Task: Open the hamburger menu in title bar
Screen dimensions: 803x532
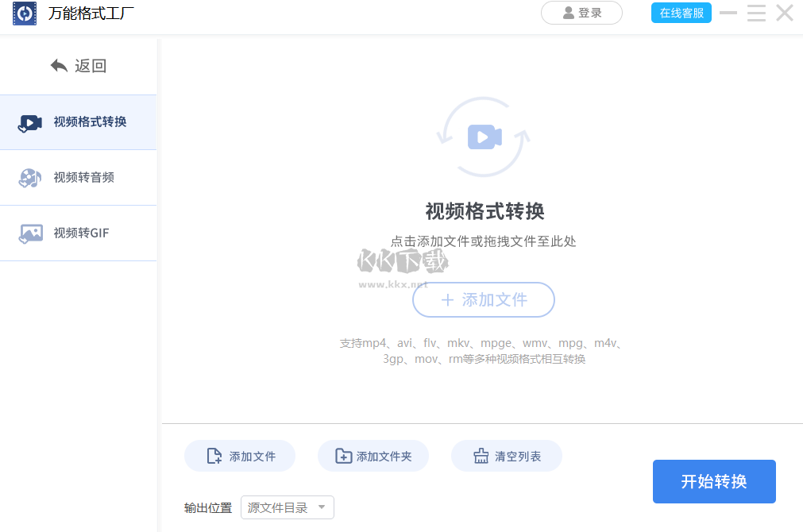Action: [755, 13]
